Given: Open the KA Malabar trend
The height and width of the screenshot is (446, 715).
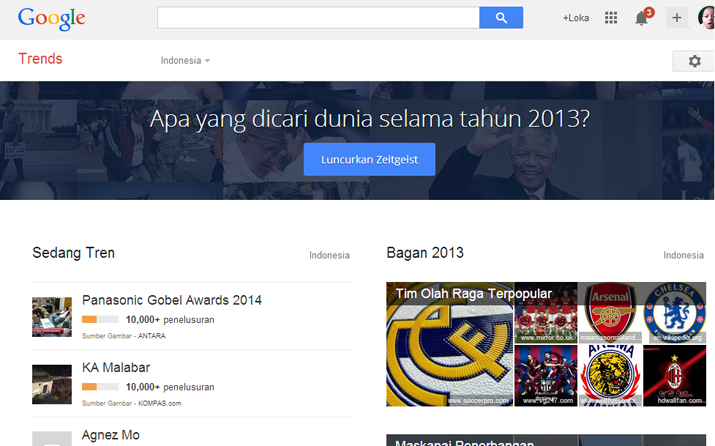Looking at the screenshot, I should pos(116,368).
